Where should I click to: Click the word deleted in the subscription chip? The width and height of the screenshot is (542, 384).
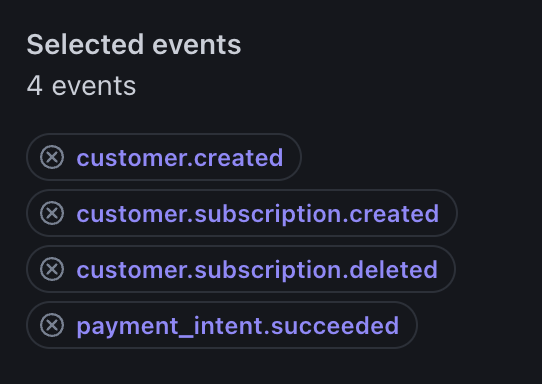tap(394, 270)
